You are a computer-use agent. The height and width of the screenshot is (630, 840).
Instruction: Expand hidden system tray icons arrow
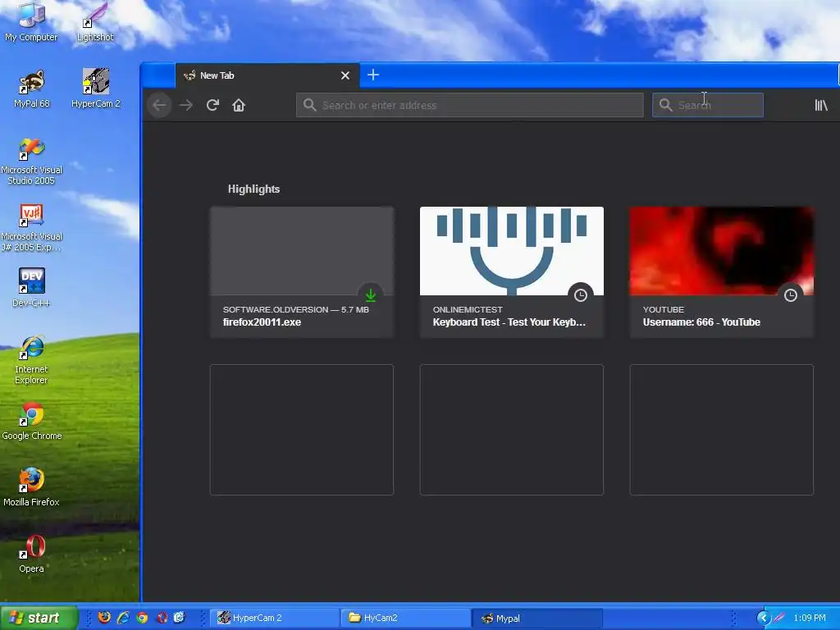click(764, 618)
